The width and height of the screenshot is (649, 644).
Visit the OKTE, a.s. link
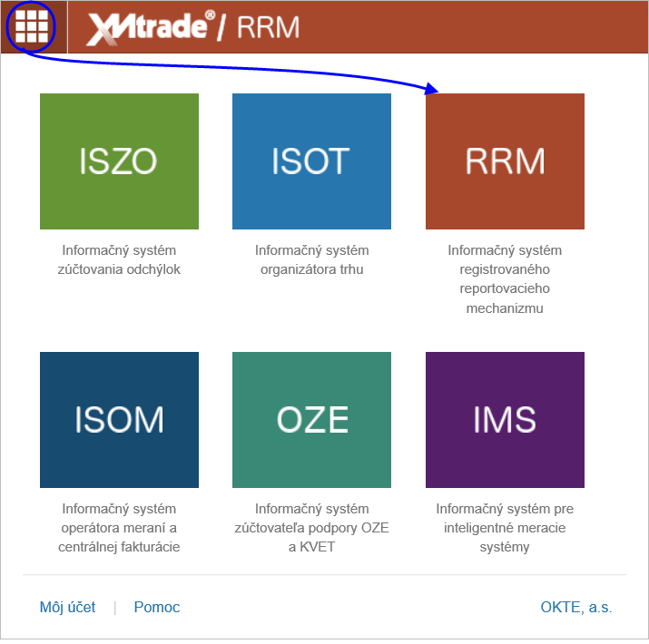576,607
